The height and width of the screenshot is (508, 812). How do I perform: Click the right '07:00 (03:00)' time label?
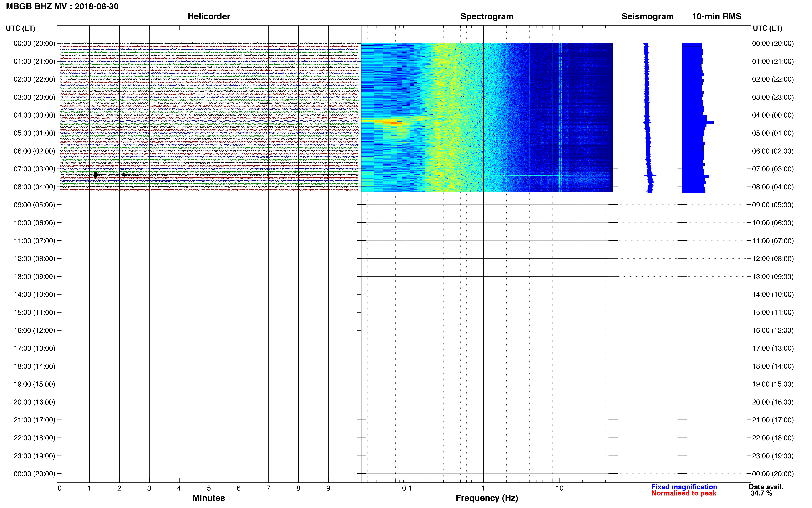[773, 169]
